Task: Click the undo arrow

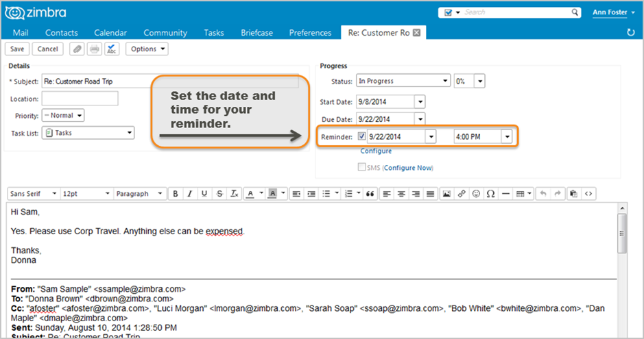Action: (x=543, y=194)
